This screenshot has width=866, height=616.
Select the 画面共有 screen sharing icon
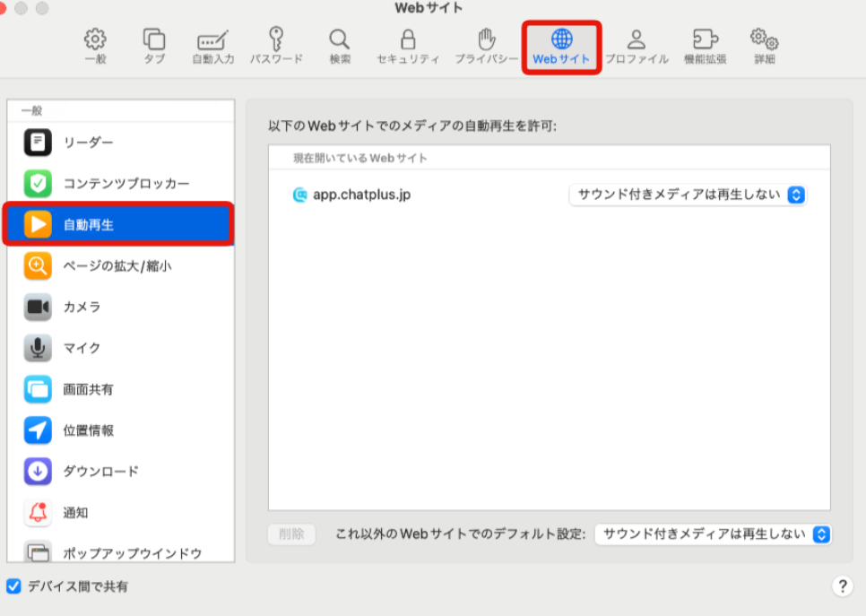pos(38,389)
